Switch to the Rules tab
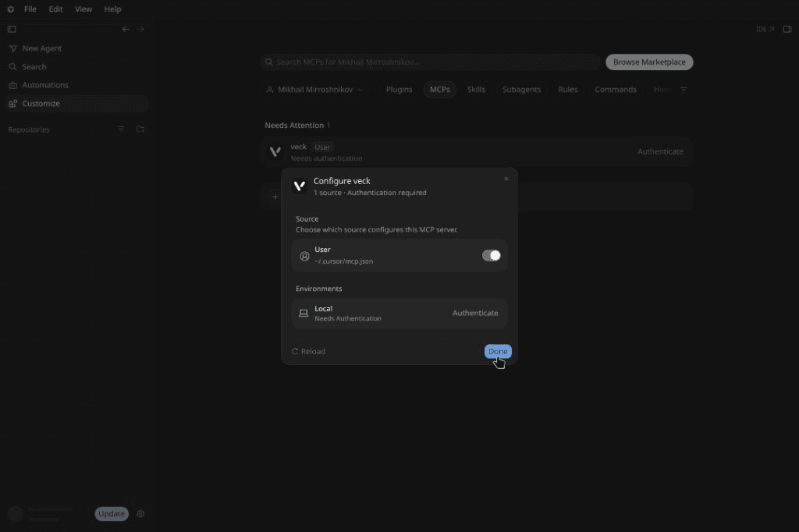The height and width of the screenshot is (532, 799). [568, 90]
